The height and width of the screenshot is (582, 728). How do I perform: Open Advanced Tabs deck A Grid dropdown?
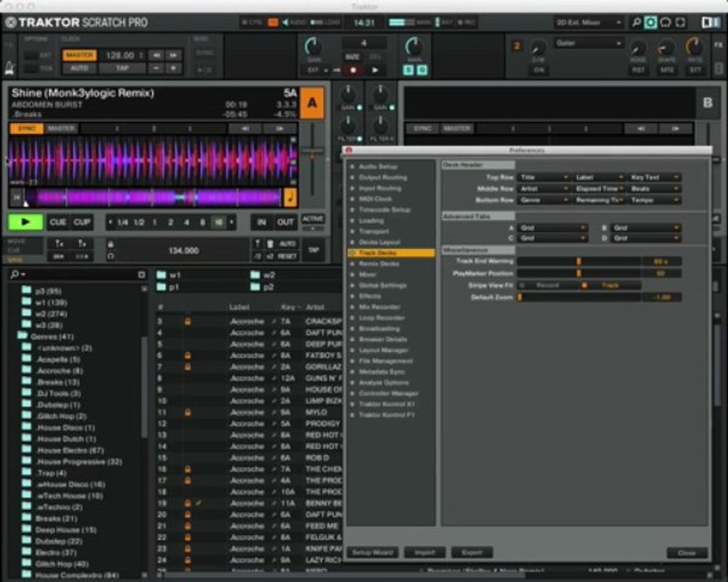(552, 228)
